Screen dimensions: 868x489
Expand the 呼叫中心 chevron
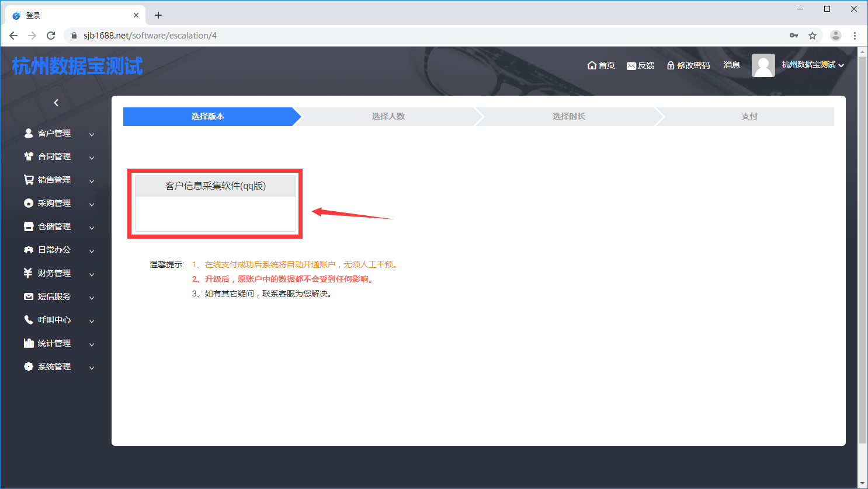(x=92, y=321)
